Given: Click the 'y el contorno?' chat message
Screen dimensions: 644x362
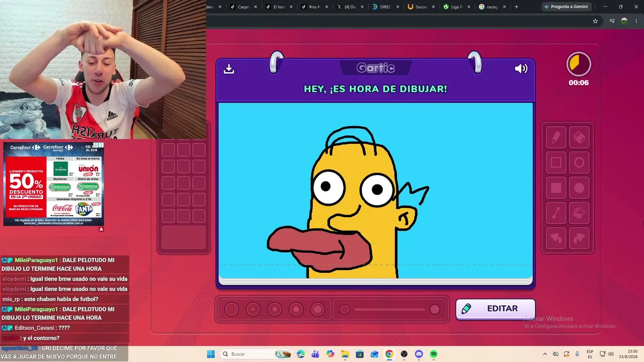Looking at the screenshot, I should [41, 338].
